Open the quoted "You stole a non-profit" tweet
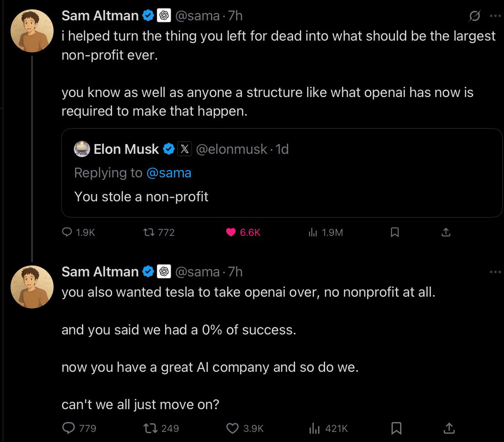This screenshot has height=442, width=504. (x=281, y=196)
